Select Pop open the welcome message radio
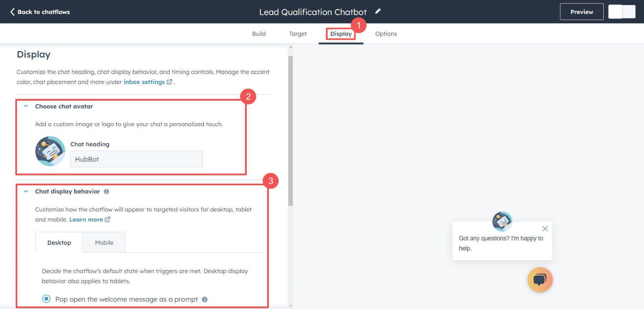This screenshot has width=644, height=309. click(x=47, y=299)
